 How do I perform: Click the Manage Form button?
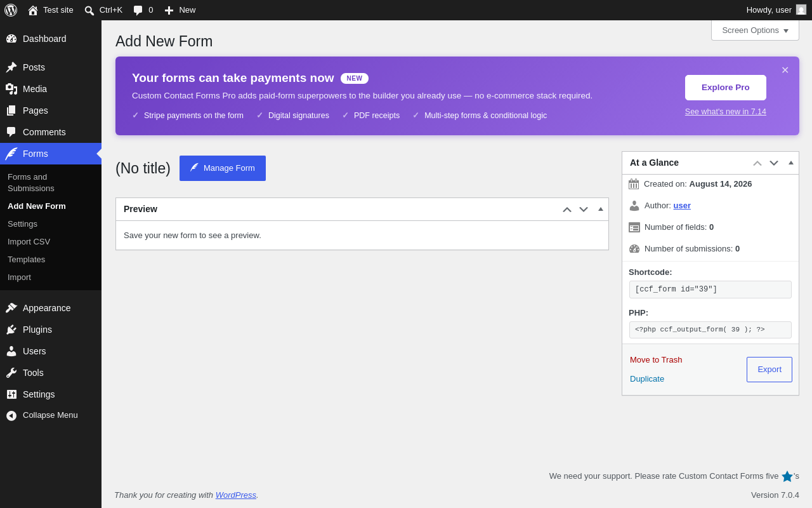click(223, 168)
